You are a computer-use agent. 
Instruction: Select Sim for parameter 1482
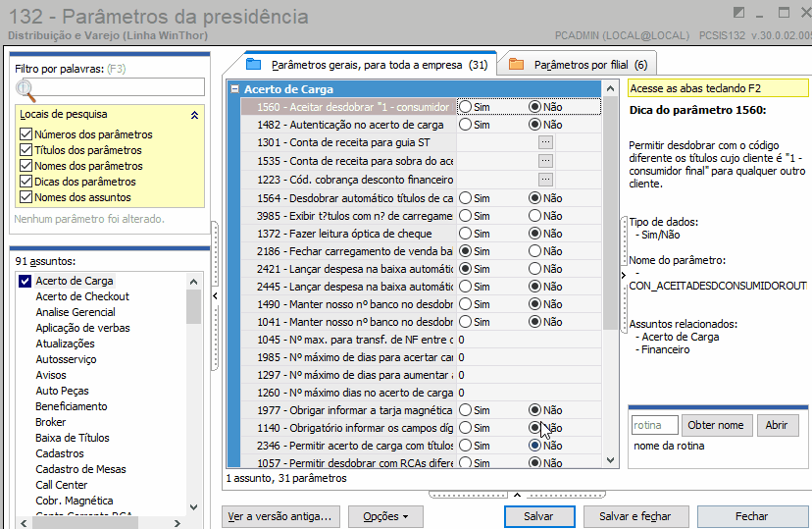(x=466, y=125)
